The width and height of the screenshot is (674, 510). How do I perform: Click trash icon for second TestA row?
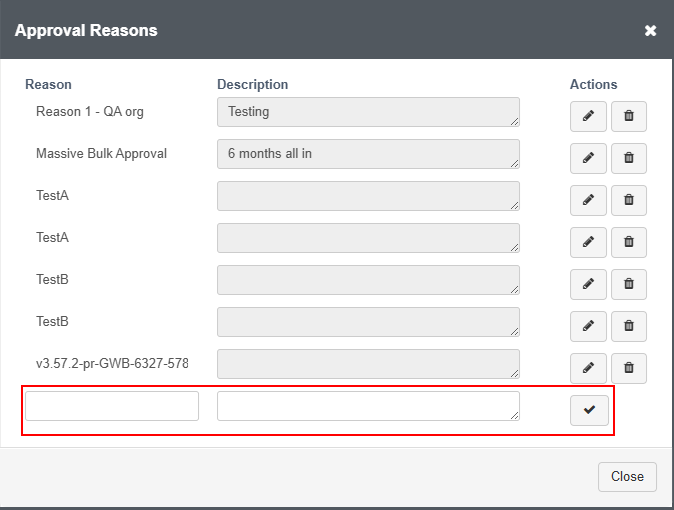(629, 242)
